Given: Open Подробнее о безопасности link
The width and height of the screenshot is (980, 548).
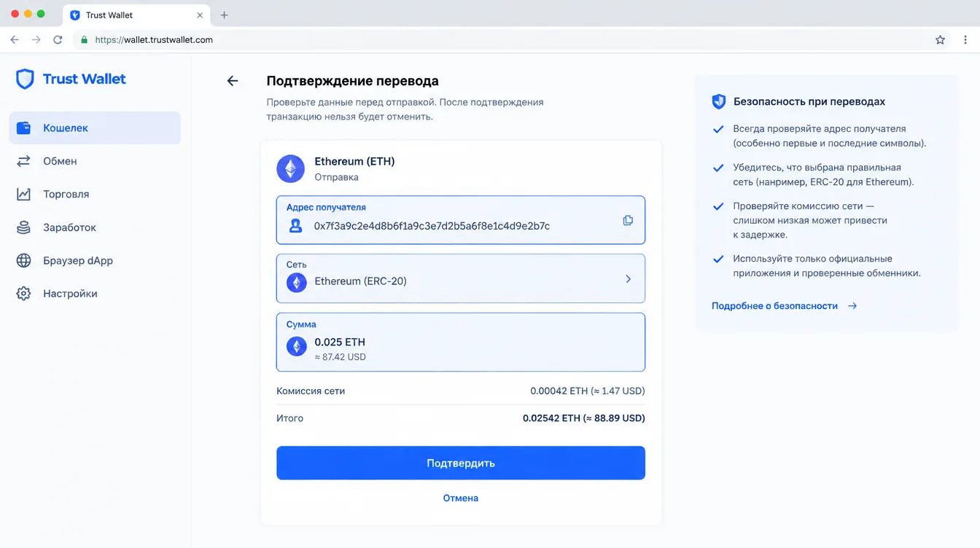Looking at the screenshot, I should [x=784, y=306].
